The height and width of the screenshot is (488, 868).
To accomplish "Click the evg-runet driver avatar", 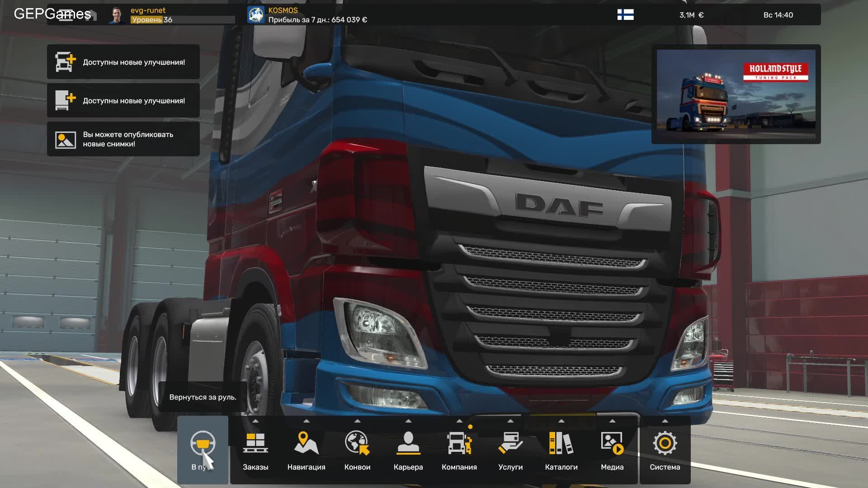I will pyautogui.click(x=117, y=15).
